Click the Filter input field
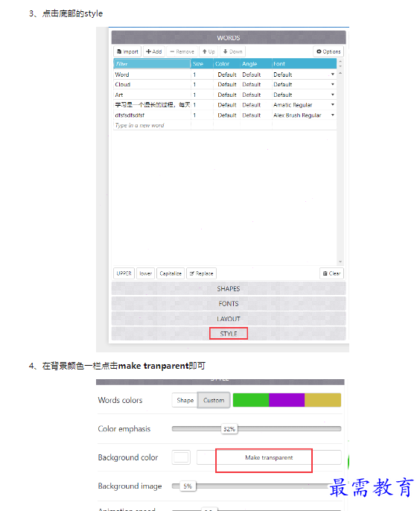 [x=152, y=64]
